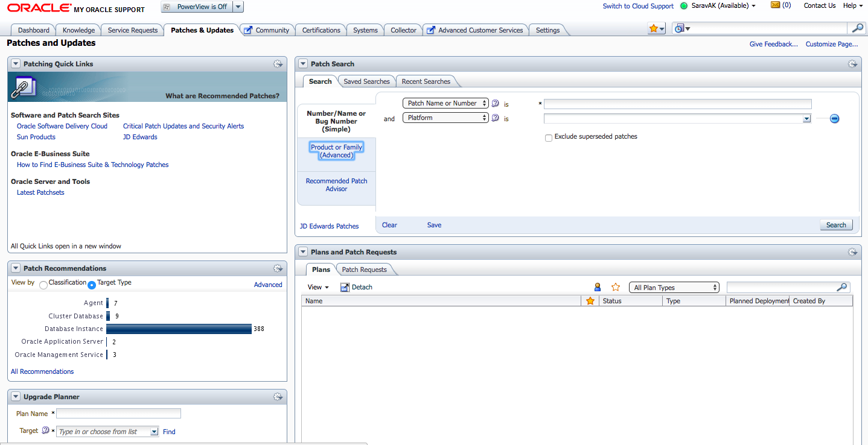Open the Platform value dropdown
The width and height of the screenshot is (868, 445).
[807, 119]
